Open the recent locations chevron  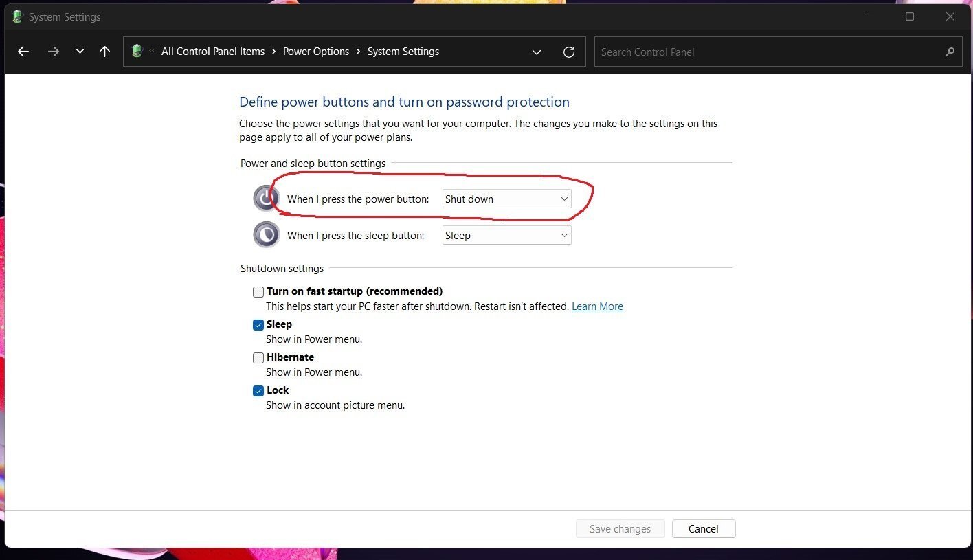point(80,52)
